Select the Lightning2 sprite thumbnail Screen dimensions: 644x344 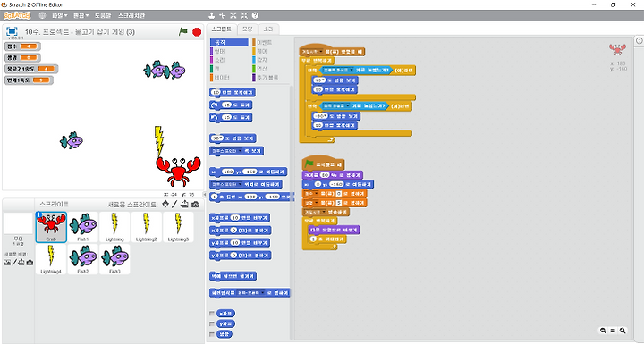[146, 227]
